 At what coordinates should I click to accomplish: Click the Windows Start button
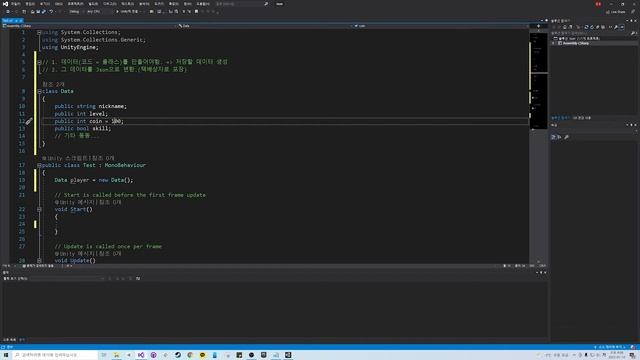pyautogui.click(x=6, y=355)
